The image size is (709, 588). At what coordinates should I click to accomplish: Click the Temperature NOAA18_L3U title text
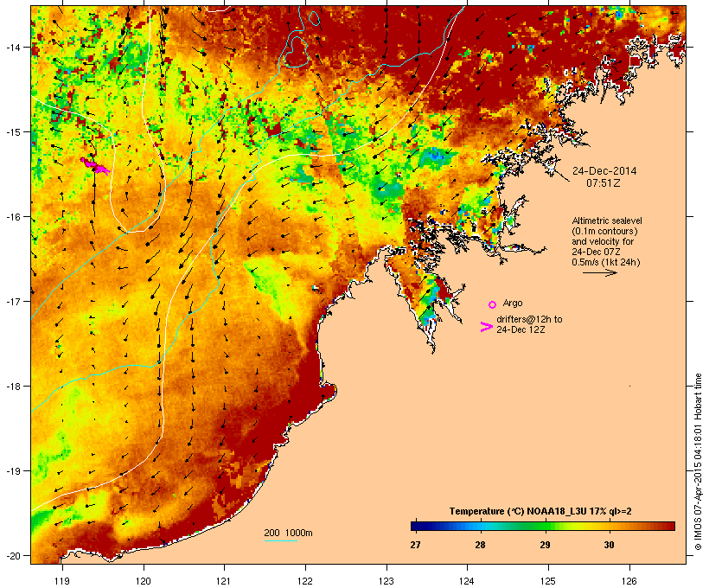click(540, 511)
